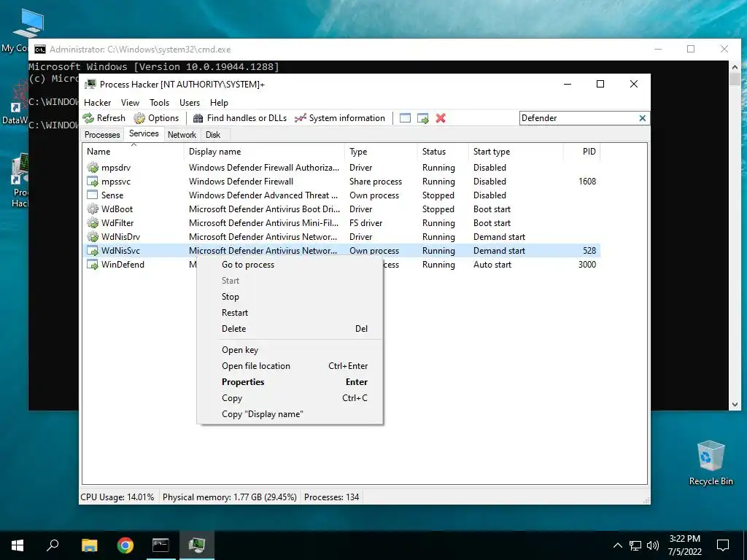Choose Open key in the context menu
Image resolution: width=747 pixels, height=560 pixels.
pyautogui.click(x=290, y=350)
